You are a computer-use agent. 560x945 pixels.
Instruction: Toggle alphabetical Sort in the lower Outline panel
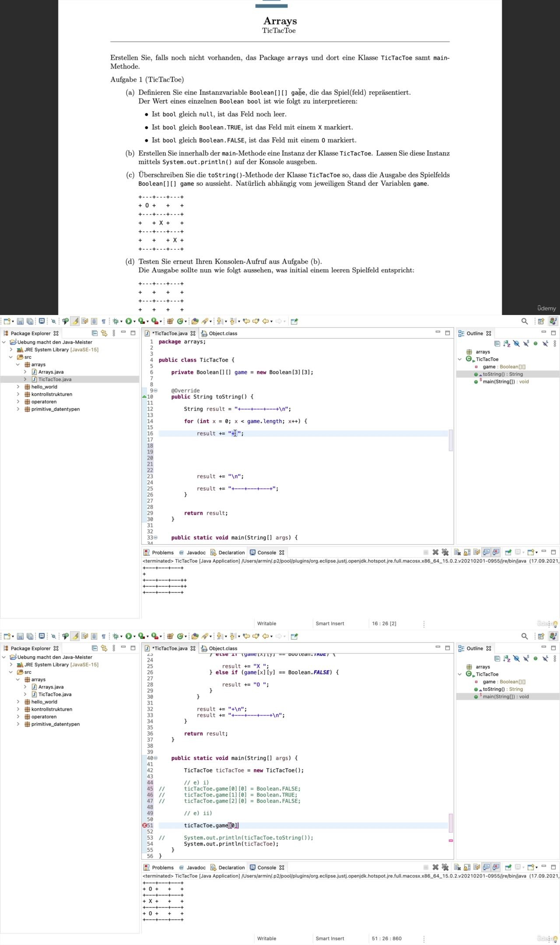pos(507,659)
